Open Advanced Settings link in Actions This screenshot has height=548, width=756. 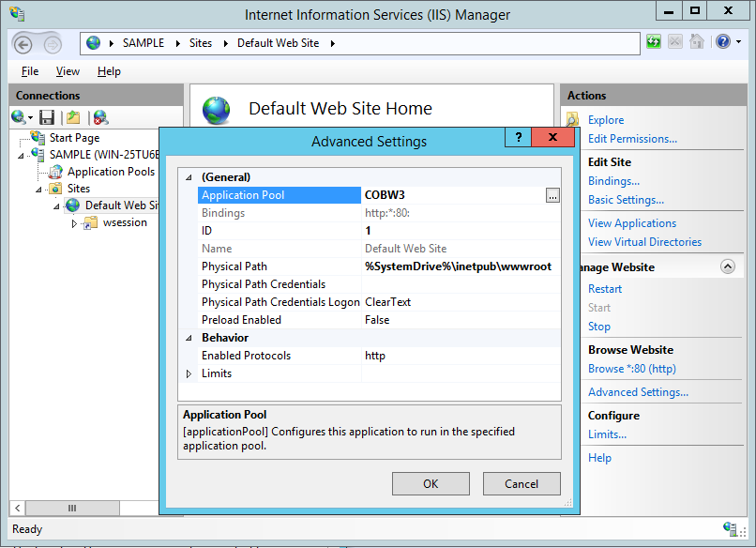[x=638, y=392]
